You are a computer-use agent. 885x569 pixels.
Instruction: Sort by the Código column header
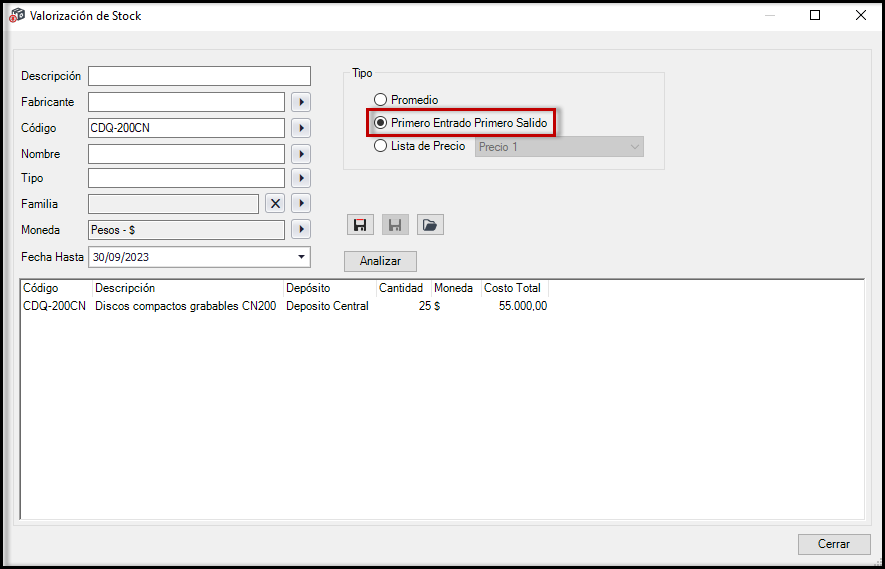click(56, 288)
